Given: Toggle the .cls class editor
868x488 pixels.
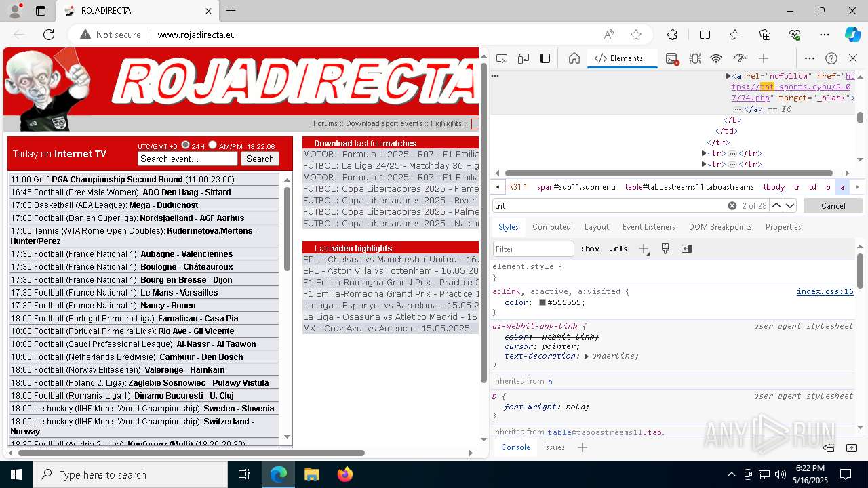Looking at the screenshot, I should click(618, 249).
